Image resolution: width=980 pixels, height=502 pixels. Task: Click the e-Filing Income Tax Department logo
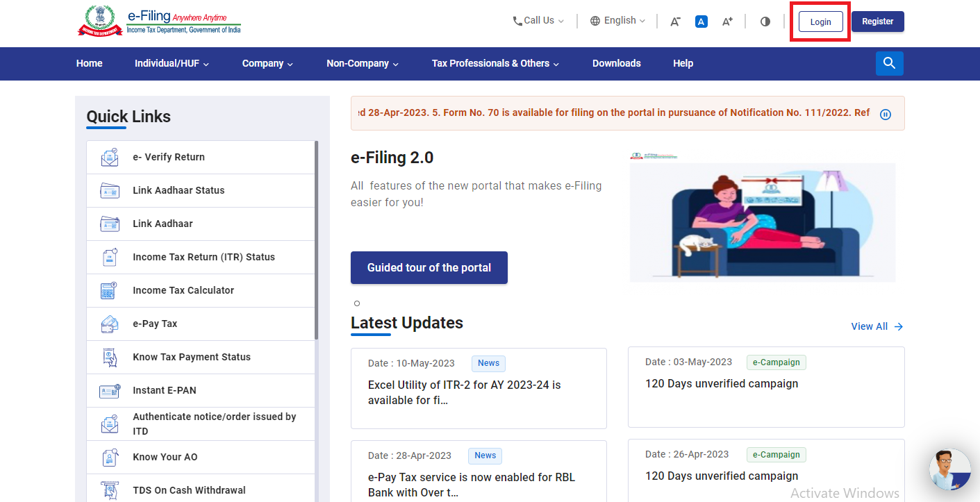point(159,21)
